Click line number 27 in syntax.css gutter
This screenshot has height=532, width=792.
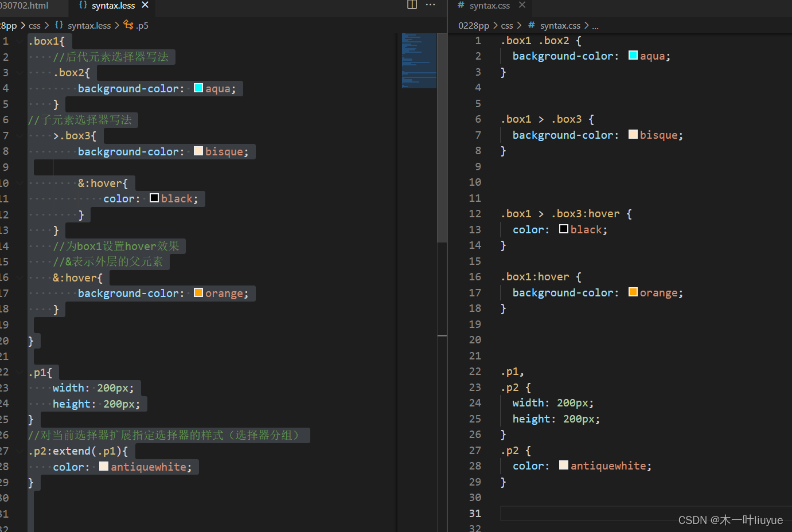[475, 451]
